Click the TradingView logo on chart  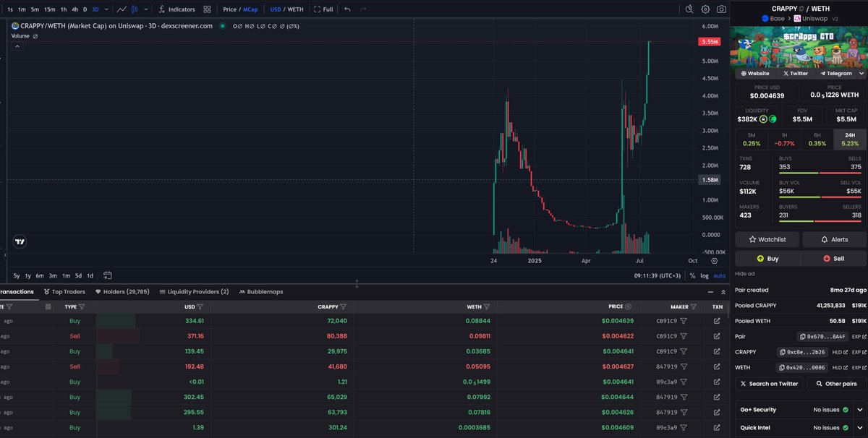pos(20,241)
